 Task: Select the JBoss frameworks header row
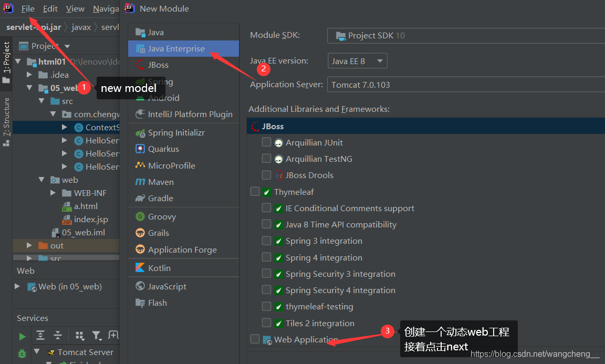click(x=425, y=126)
